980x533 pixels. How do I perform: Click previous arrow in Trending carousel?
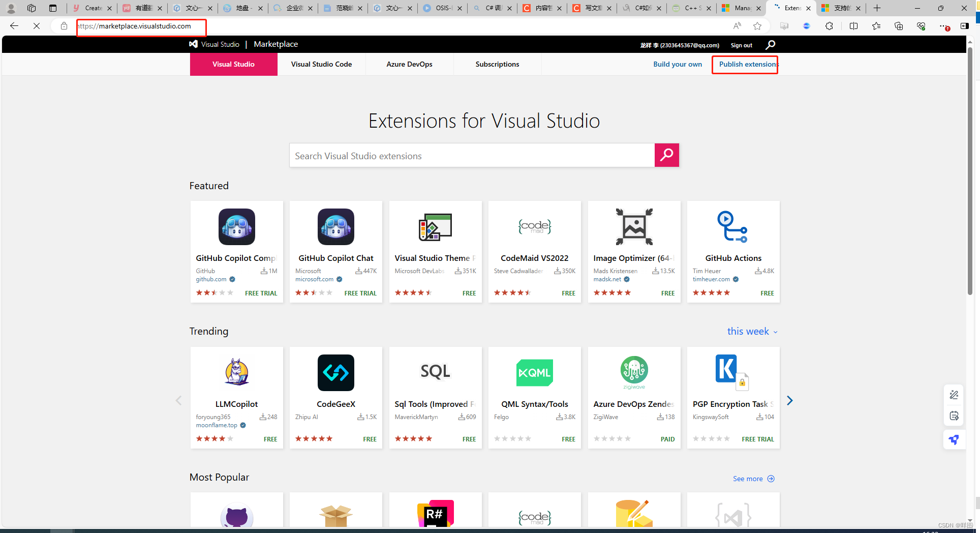[x=178, y=401]
